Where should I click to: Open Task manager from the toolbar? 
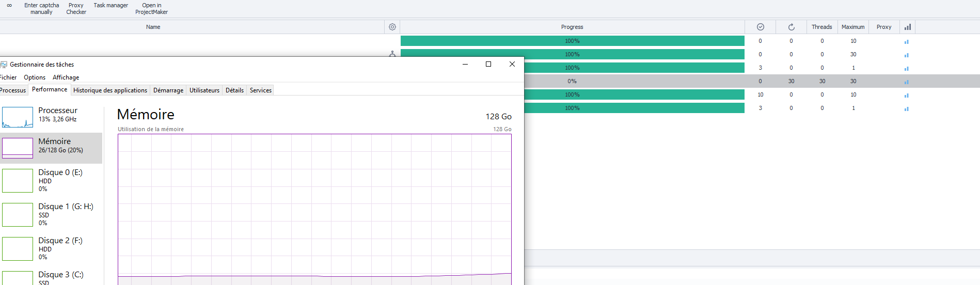[x=110, y=5]
